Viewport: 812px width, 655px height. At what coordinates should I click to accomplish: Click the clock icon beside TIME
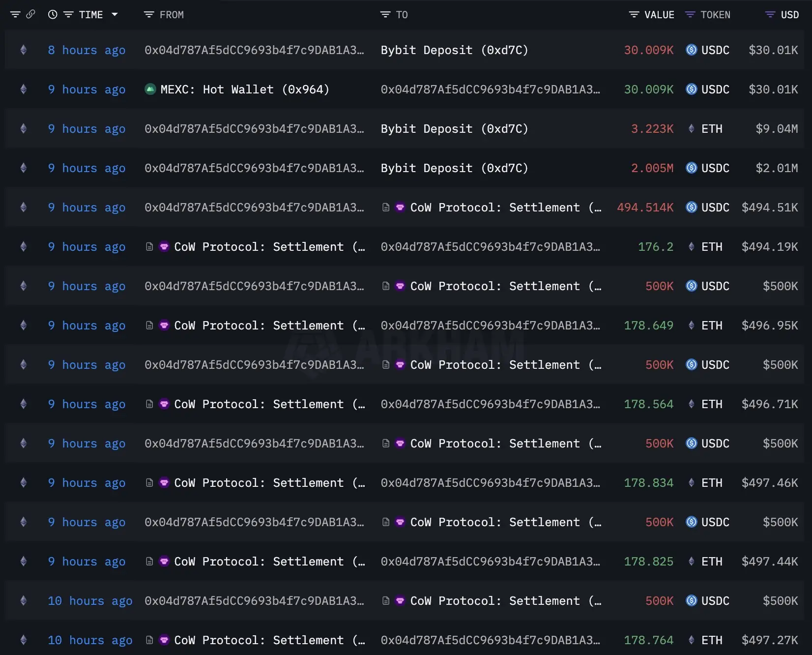click(53, 15)
